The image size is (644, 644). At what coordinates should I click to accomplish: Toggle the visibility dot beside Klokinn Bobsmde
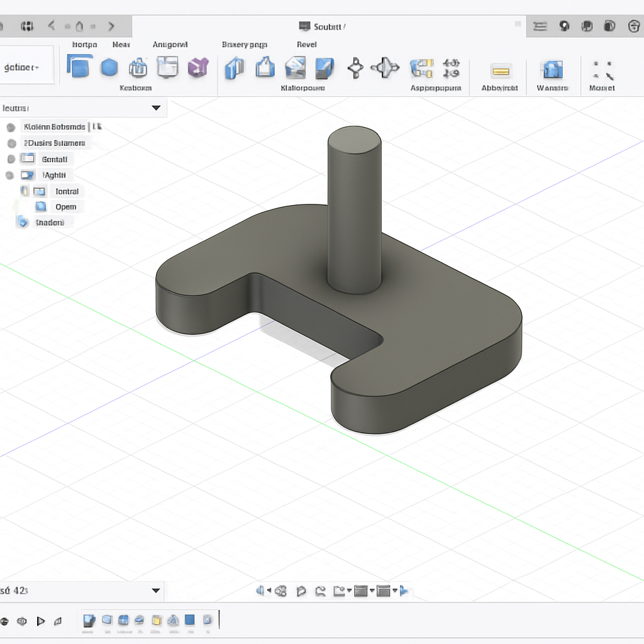(11, 127)
